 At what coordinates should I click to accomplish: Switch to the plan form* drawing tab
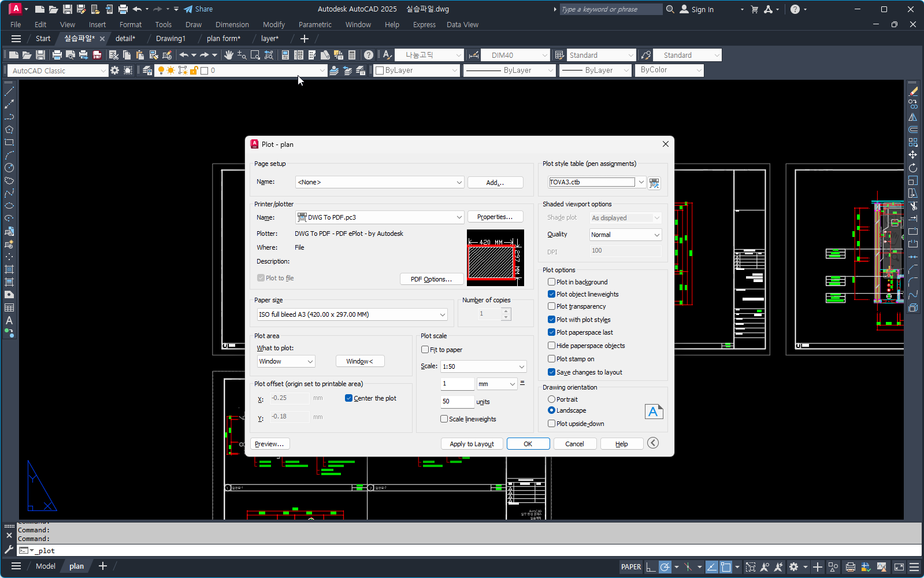[224, 39]
